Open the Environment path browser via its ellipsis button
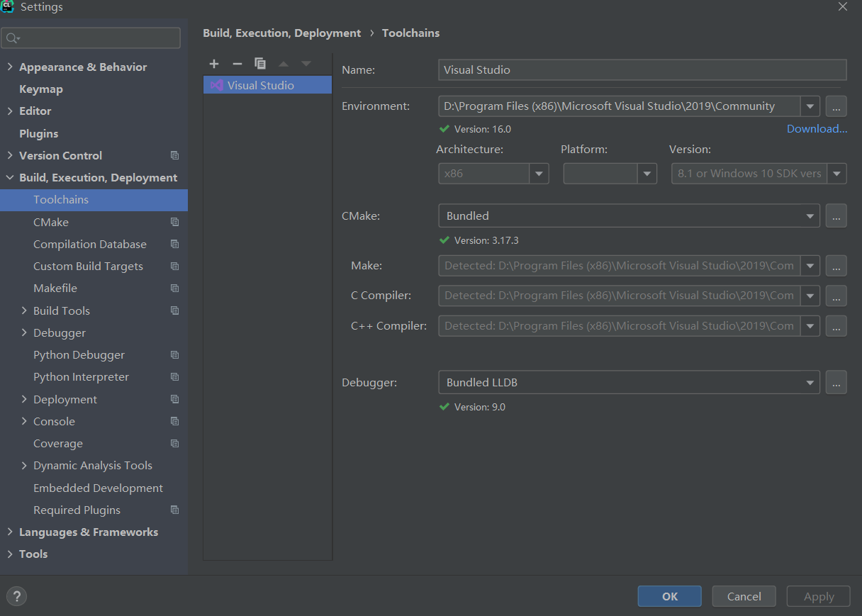This screenshot has height=616, width=862. click(836, 106)
